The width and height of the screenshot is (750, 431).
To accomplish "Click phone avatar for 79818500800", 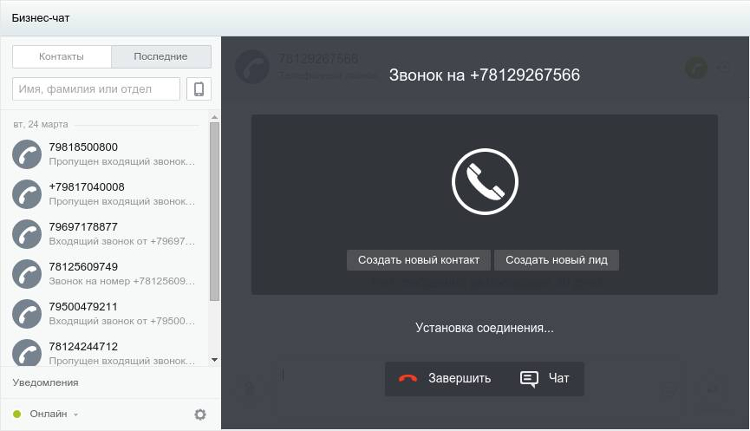I will 27,154.
